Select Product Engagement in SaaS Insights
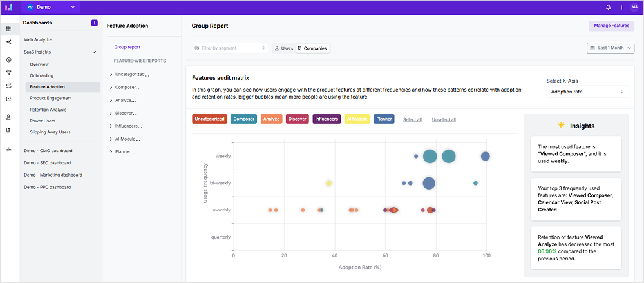This screenshot has height=283, width=644. coord(51,98)
